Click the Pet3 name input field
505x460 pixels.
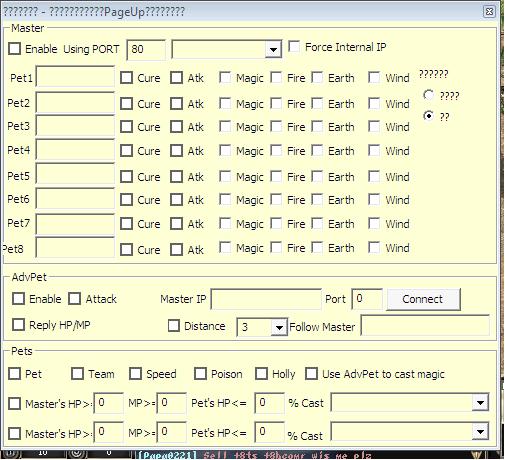[x=75, y=126]
